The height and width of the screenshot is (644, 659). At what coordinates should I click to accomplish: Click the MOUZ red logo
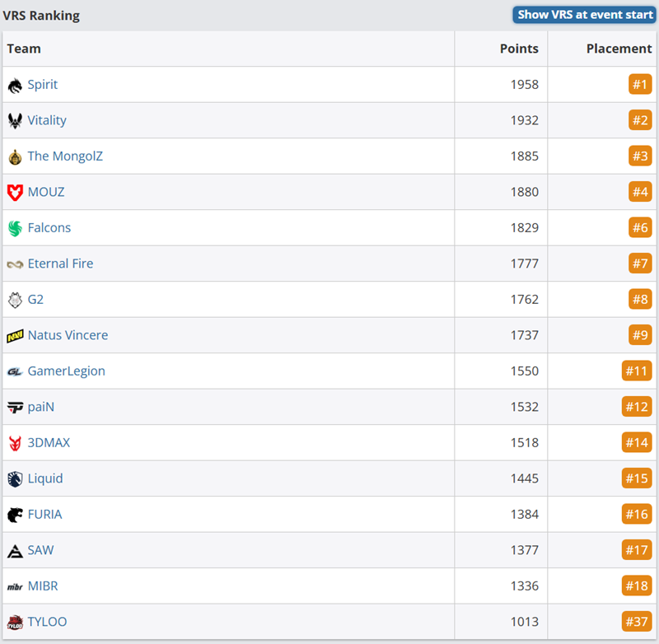pos(15,191)
